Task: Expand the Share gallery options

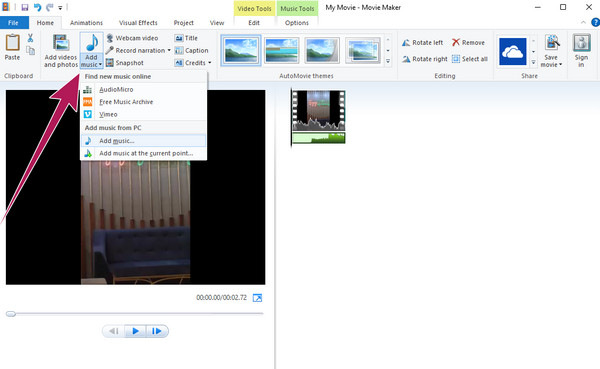Action: click(x=533, y=62)
